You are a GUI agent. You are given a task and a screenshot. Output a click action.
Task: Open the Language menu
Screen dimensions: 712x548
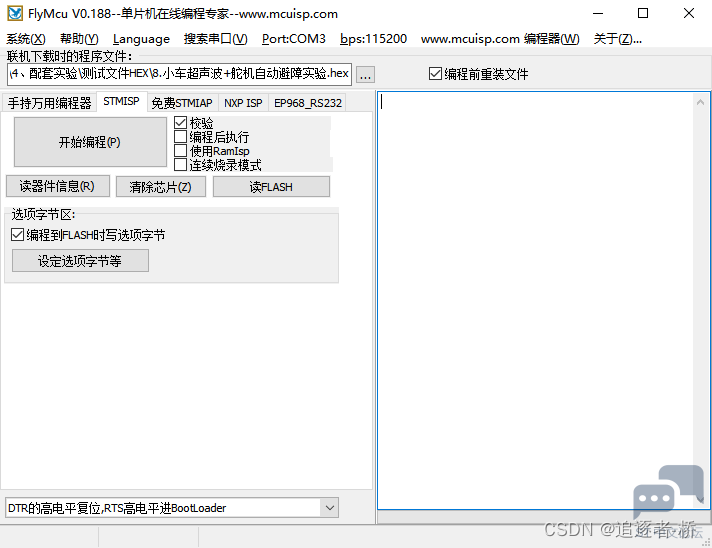[x=141, y=39]
